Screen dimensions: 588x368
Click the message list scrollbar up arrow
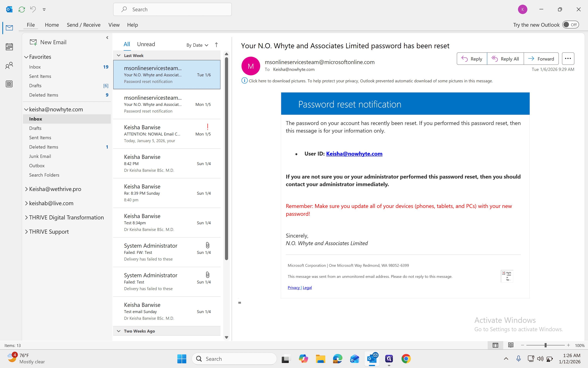[x=227, y=54]
